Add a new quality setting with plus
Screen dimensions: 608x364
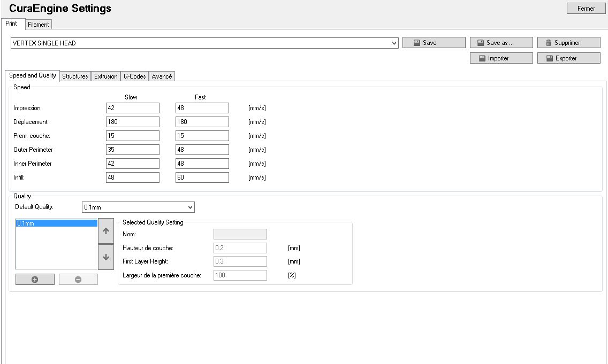(35, 280)
